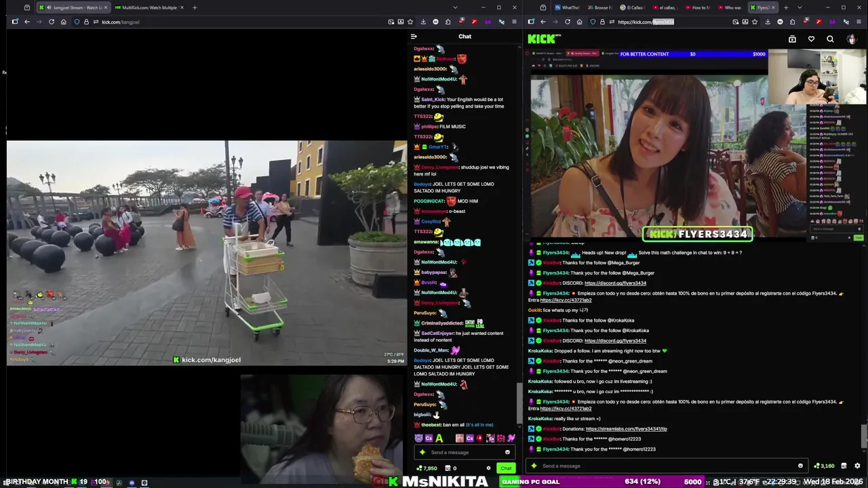Click the 'A' emote in kangjoel emote row
This screenshot has height=488, width=868.
(x=439, y=439)
